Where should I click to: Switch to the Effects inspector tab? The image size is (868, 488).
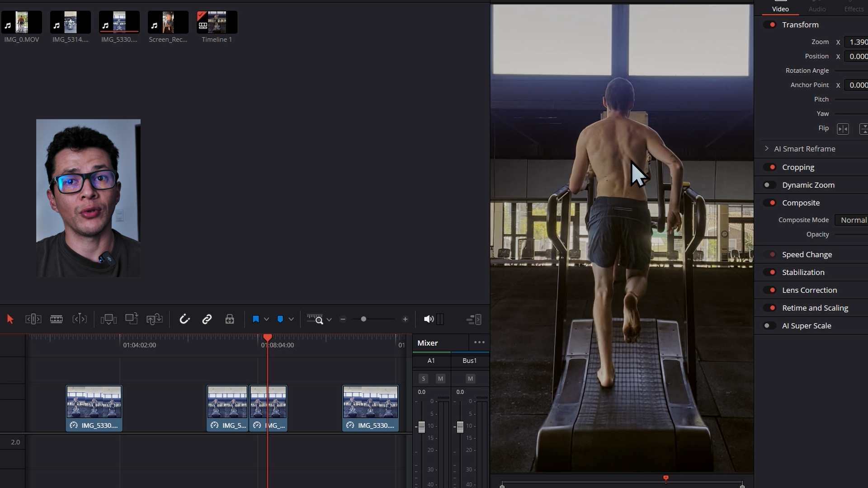[854, 9]
